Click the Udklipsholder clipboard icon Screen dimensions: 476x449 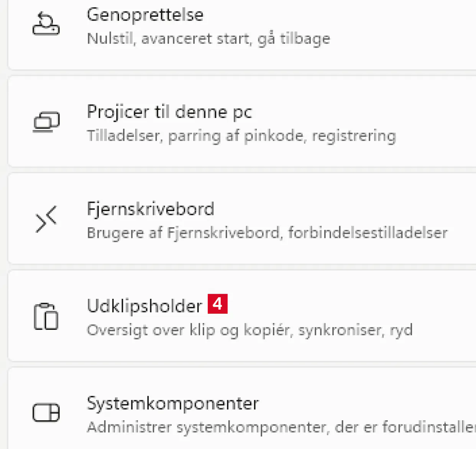(x=46, y=316)
